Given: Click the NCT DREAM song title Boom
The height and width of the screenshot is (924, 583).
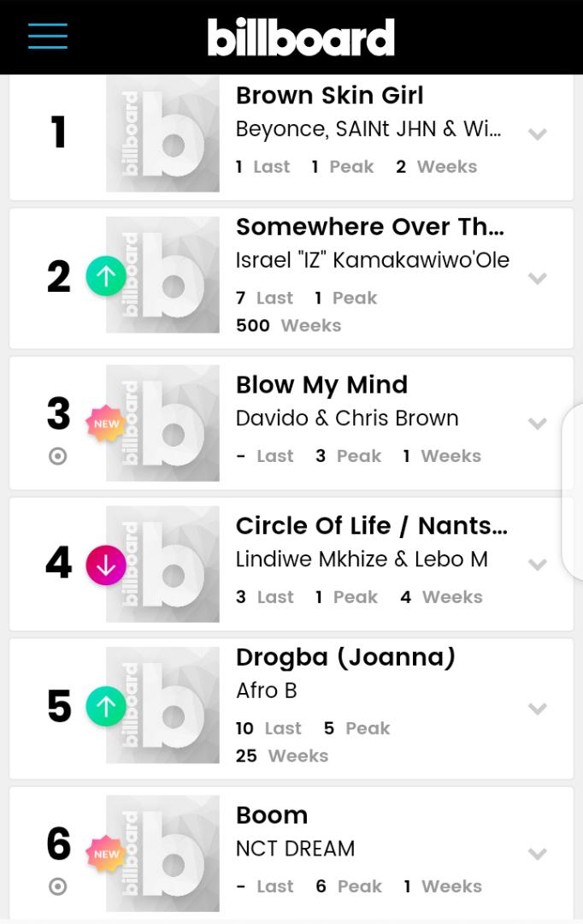Looking at the screenshot, I should pos(272,815).
